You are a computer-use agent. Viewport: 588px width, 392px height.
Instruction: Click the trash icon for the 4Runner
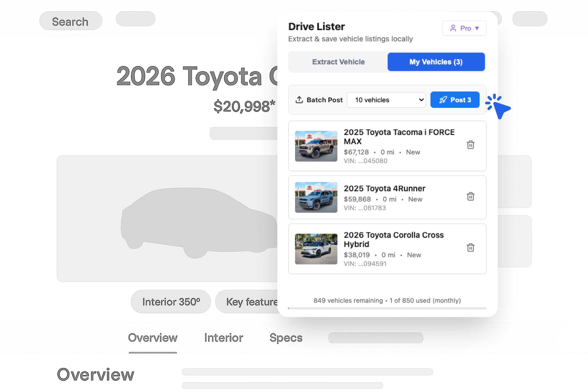470,196
